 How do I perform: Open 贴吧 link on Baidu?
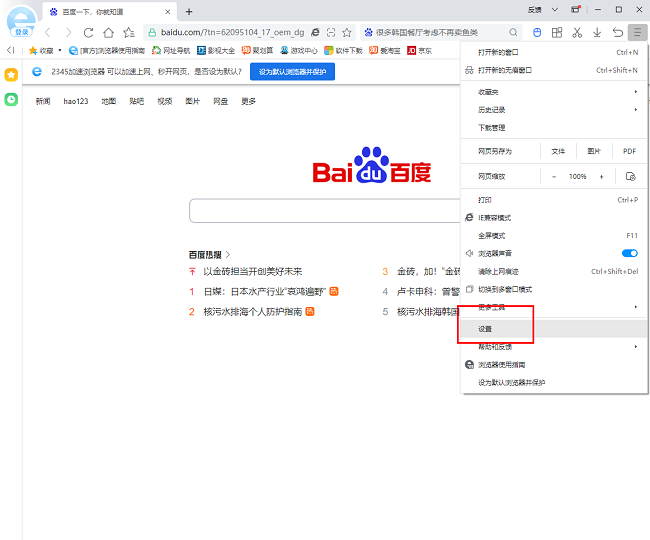coord(136,101)
